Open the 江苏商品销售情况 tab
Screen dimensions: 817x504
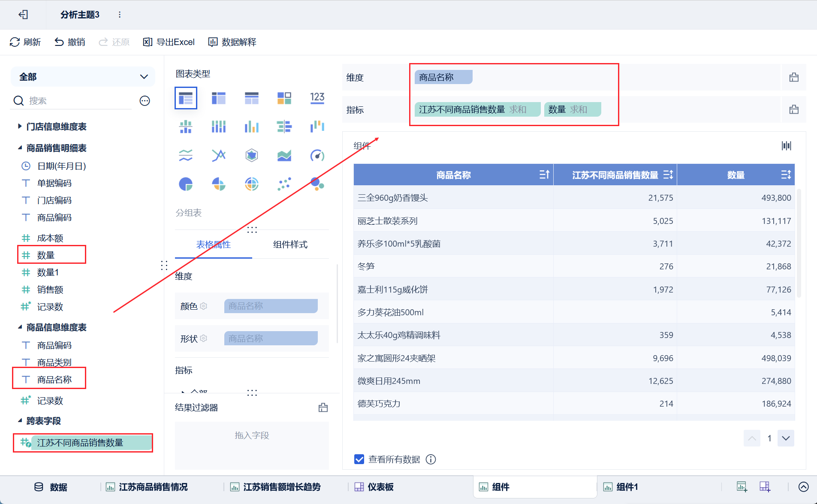coord(147,487)
